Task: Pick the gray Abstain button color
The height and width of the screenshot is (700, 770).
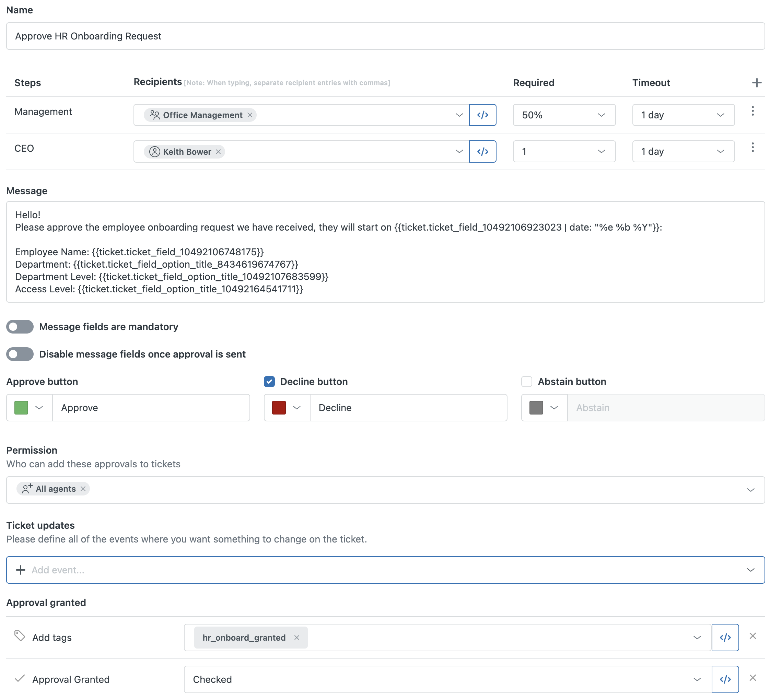Action: pos(544,408)
